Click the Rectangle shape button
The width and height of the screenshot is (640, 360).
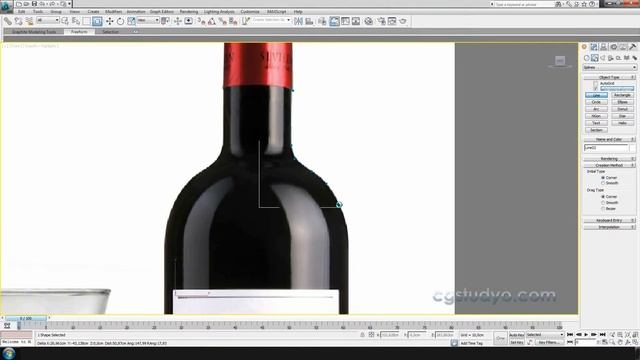point(622,95)
